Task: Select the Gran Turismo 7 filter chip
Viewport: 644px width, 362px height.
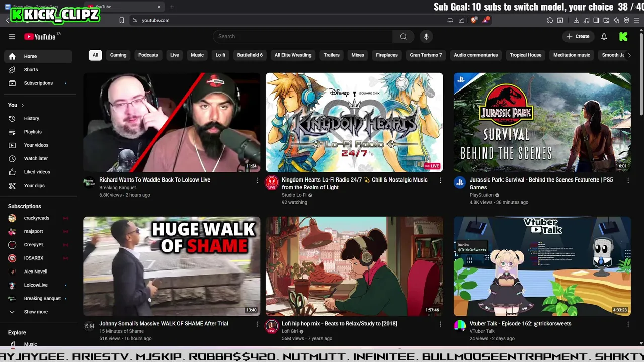Action: (426, 55)
